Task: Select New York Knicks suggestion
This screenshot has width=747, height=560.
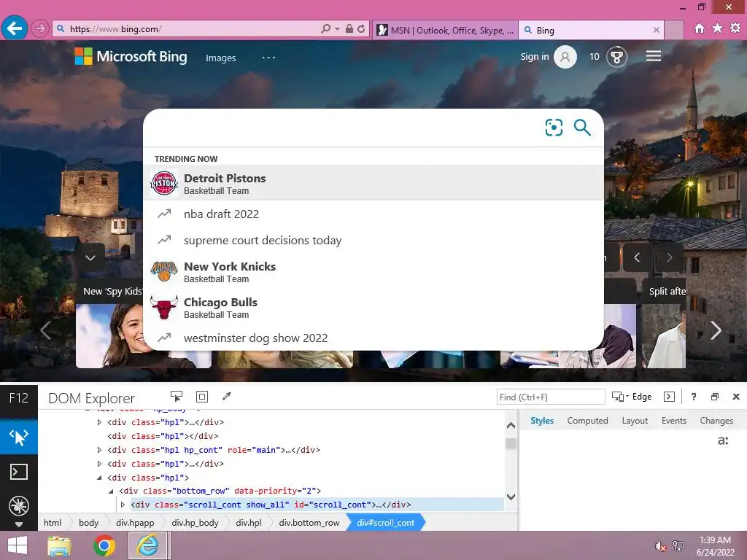Action: point(373,272)
